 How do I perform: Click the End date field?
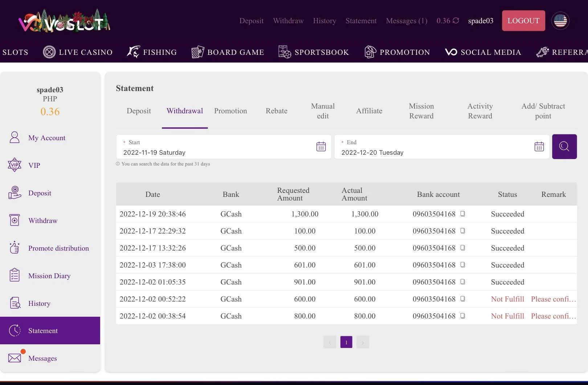point(442,147)
